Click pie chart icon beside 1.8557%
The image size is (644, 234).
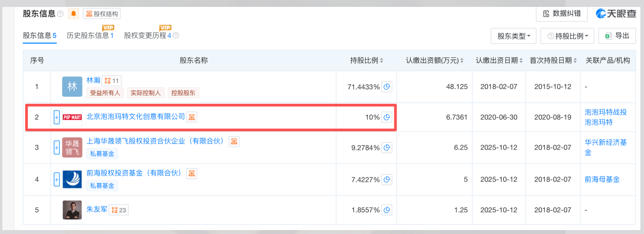[x=387, y=210]
